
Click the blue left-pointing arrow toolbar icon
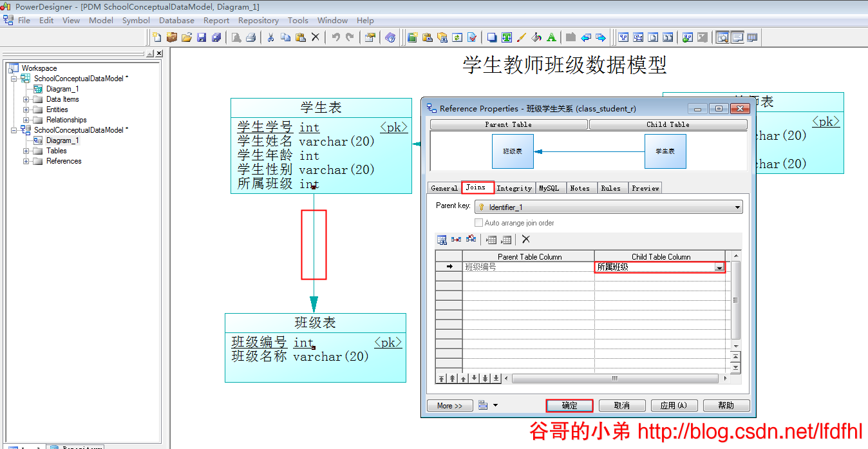(x=586, y=37)
